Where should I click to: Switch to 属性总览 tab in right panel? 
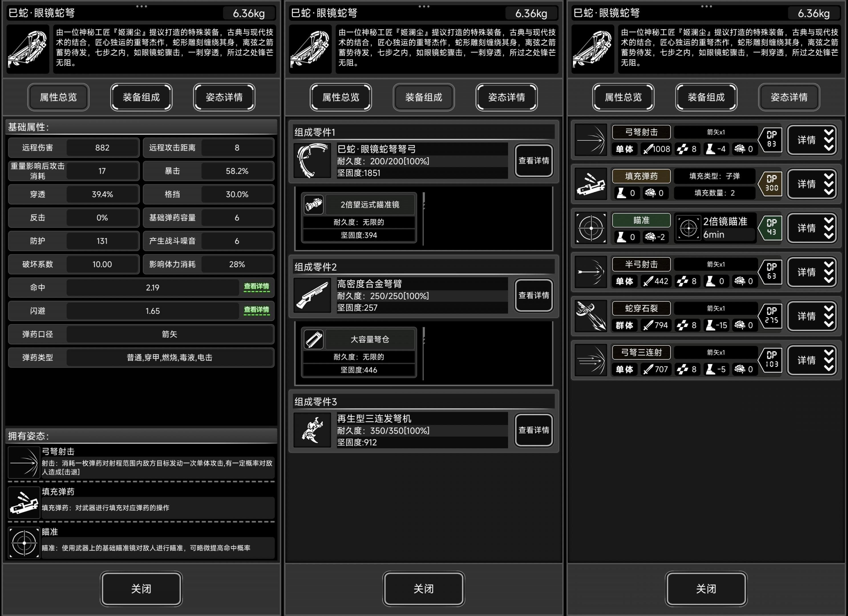(x=623, y=97)
